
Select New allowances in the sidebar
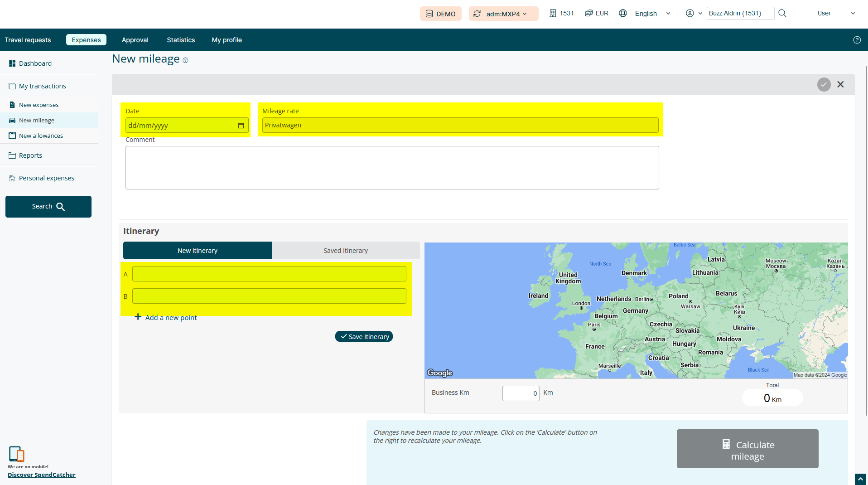tap(41, 136)
